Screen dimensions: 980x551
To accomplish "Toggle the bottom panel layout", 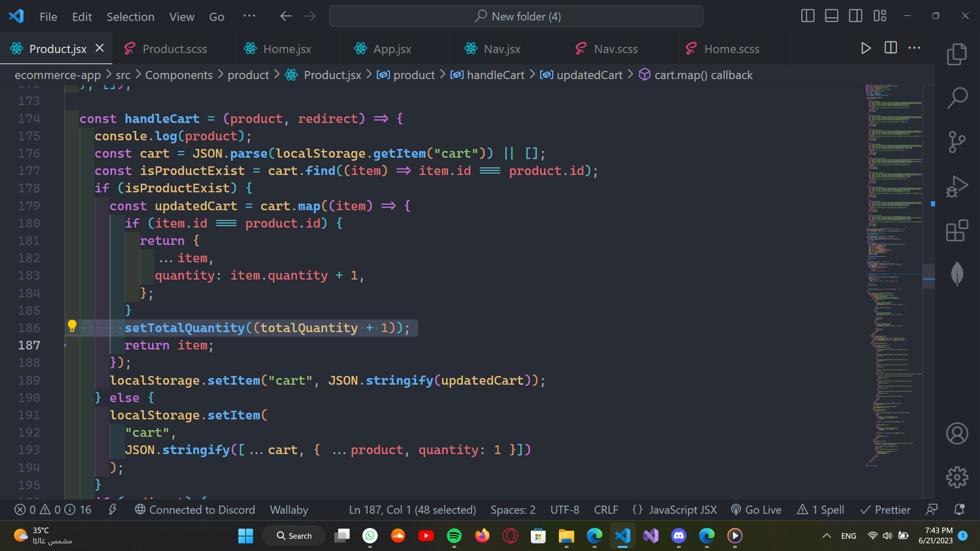I will [x=831, y=16].
